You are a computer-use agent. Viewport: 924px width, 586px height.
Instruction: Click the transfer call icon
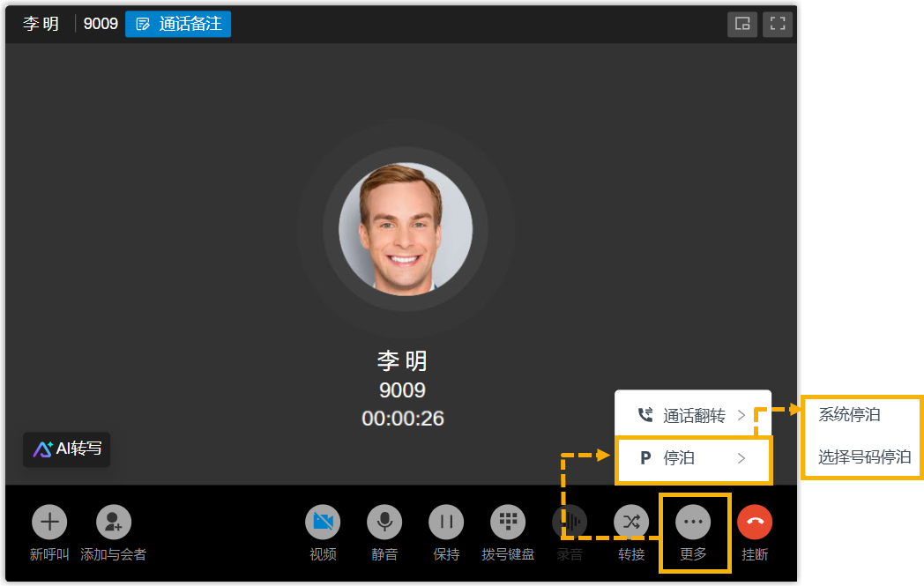coord(631,522)
